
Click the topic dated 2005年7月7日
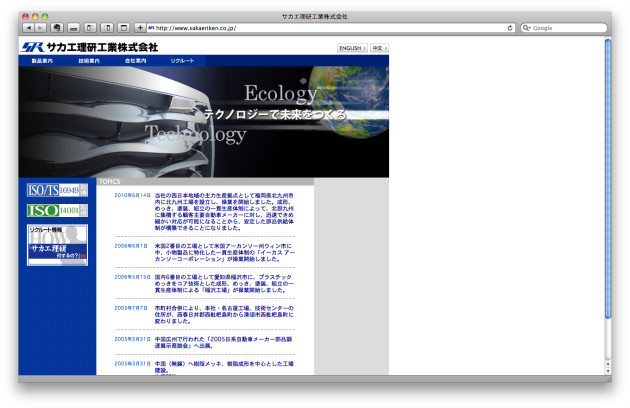[224, 315]
